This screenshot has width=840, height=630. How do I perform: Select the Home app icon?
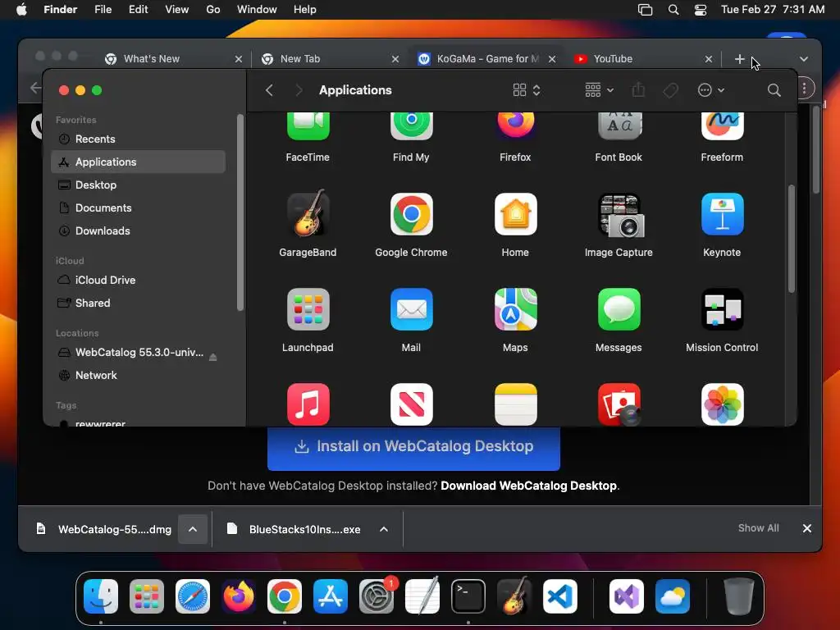click(x=515, y=214)
